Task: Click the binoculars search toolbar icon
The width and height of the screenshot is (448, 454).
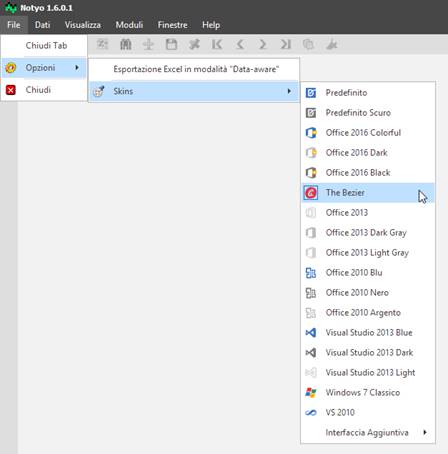Action: [125, 44]
